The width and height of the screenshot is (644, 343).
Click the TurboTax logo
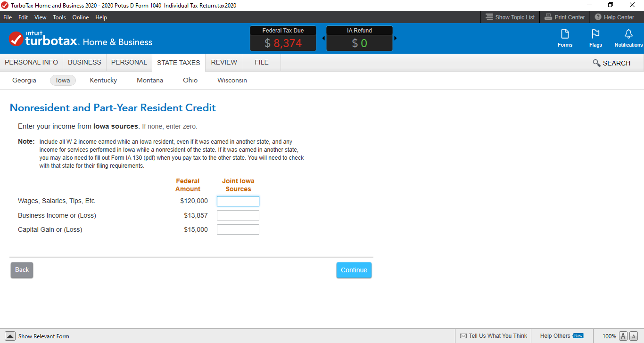point(80,39)
